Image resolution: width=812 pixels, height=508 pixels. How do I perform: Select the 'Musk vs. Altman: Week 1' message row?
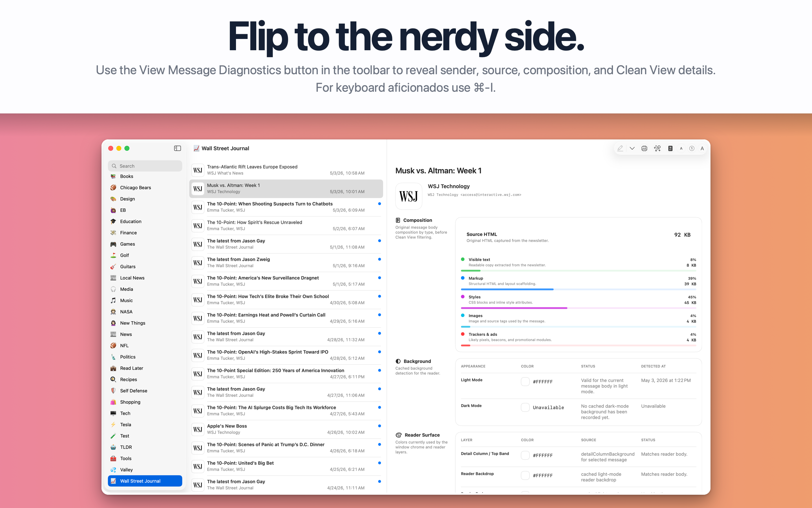pos(286,189)
